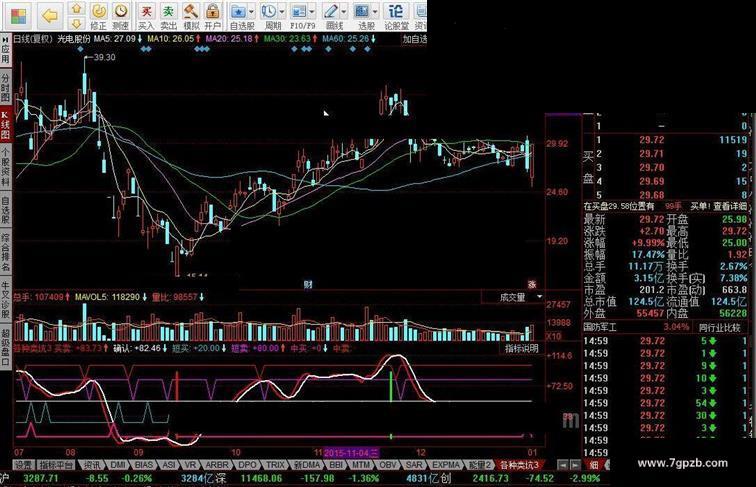Click the 财 marker below the chart
The width and height of the screenshot is (756, 487).
(x=308, y=284)
